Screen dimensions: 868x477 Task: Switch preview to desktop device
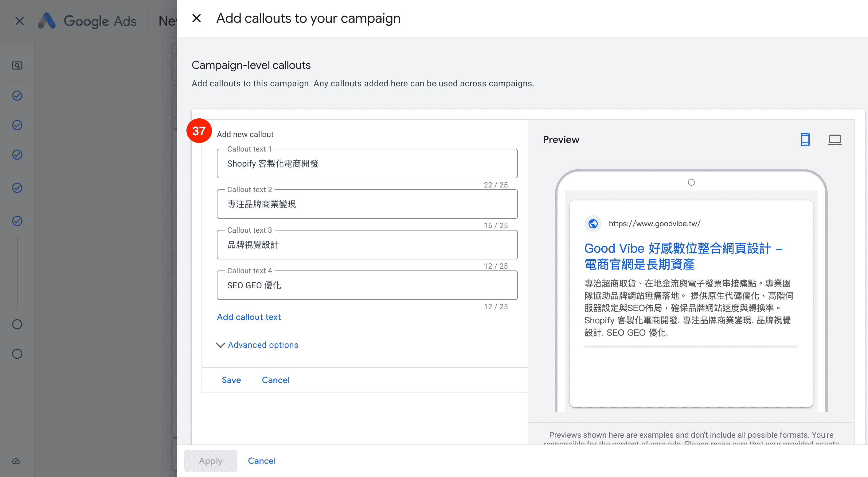tap(835, 140)
